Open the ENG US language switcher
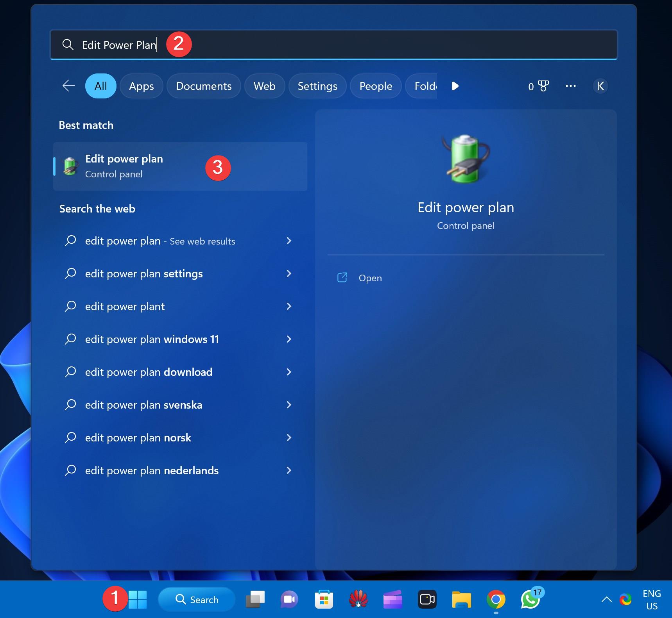Screen dimensions: 672x618 pyautogui.click(x=651, y=599)
